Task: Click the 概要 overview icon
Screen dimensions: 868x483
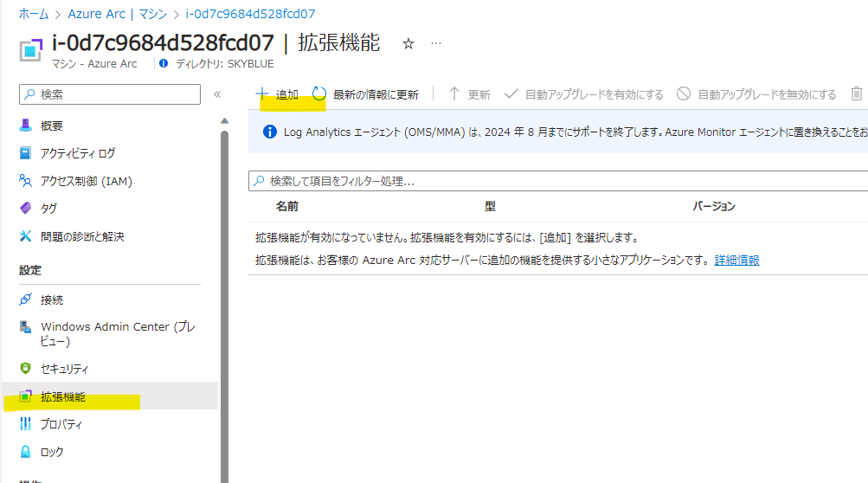Action: click(x=25, y=126)
